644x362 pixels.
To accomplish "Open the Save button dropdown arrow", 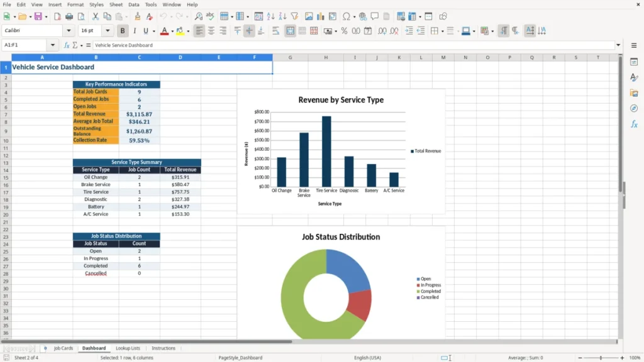I will pos(46,17).
